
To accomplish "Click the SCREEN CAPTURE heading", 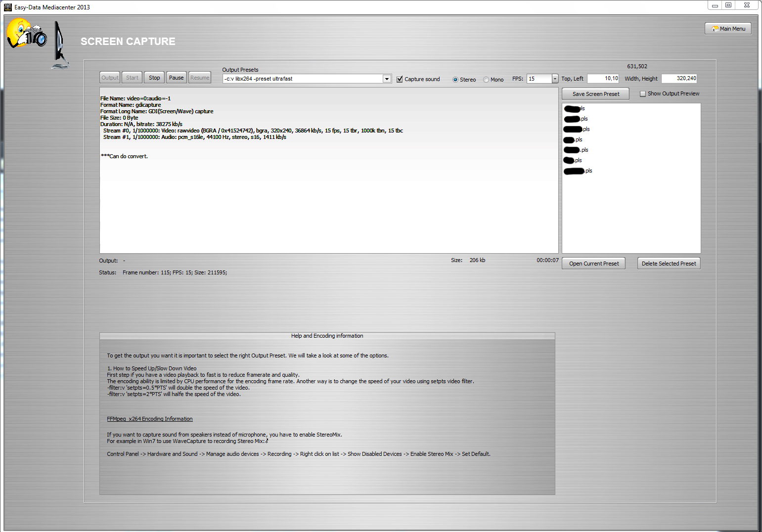I will pyautogui.click(x=128, y=42).
